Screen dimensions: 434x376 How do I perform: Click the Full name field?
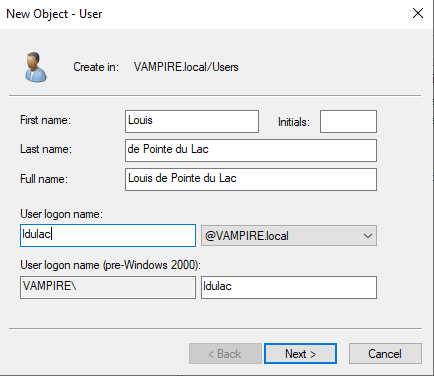[x=251, y=179]
